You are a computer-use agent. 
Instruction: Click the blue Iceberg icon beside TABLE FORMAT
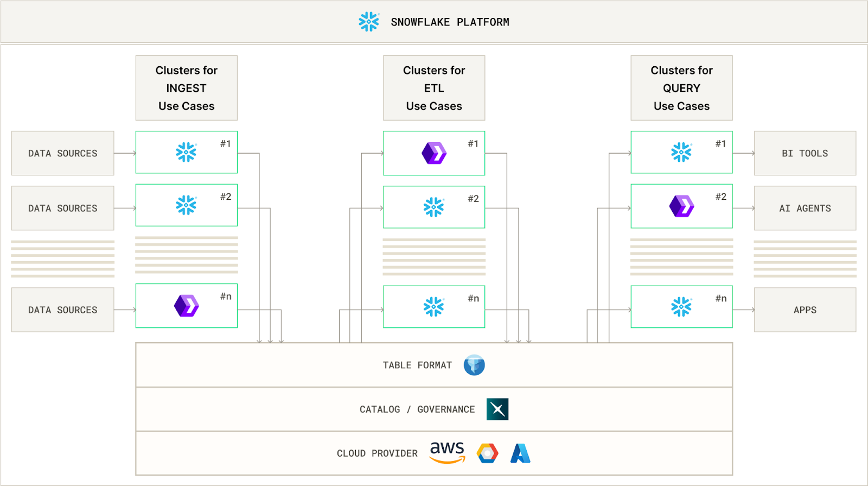click(474, 365)
